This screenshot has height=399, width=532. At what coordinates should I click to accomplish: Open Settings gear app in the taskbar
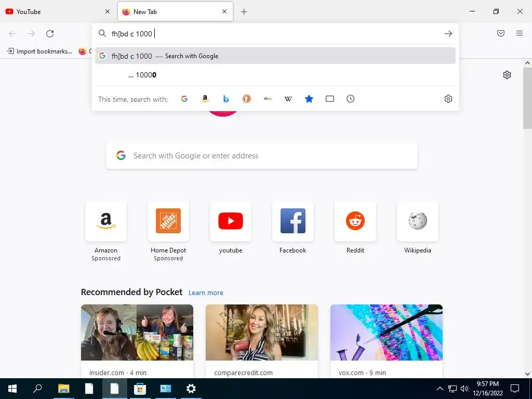pyautogui.click(x=191, y=389)
